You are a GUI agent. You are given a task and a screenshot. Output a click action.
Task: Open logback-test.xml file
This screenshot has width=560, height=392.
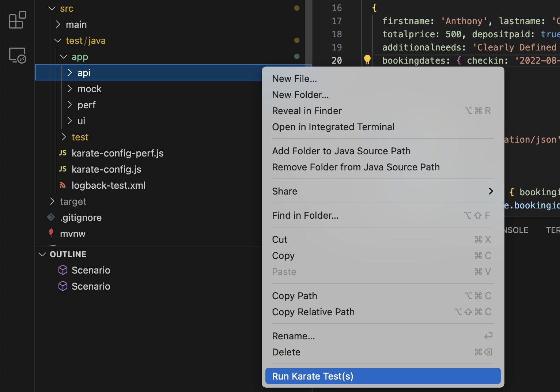click(109, 185)
